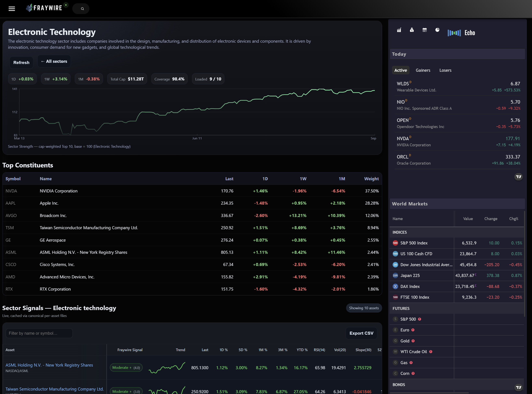The width and height of the screenshot is (532, 394).
Task: Open the hamburger navigation menu
Action: (x=12, y=9)
